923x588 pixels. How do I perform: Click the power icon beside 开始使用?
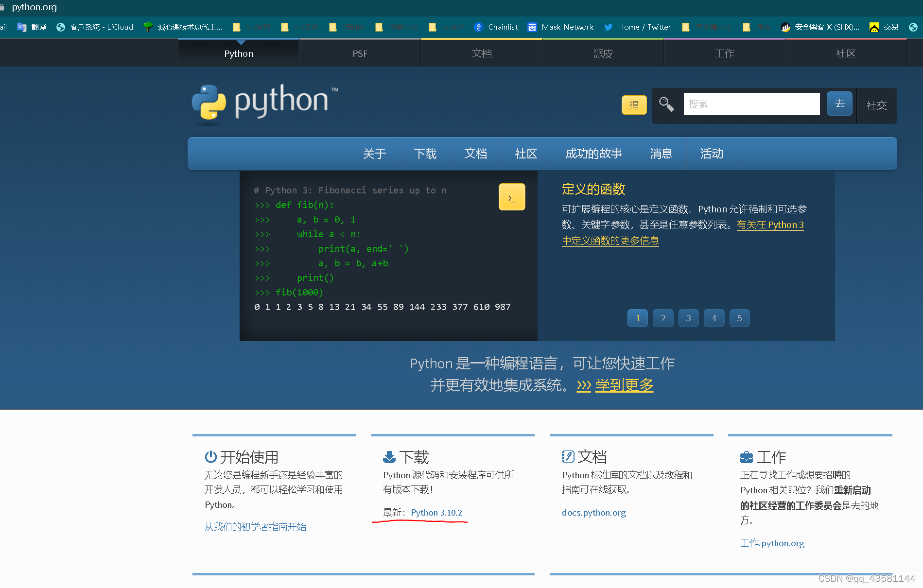click(210, 457)
